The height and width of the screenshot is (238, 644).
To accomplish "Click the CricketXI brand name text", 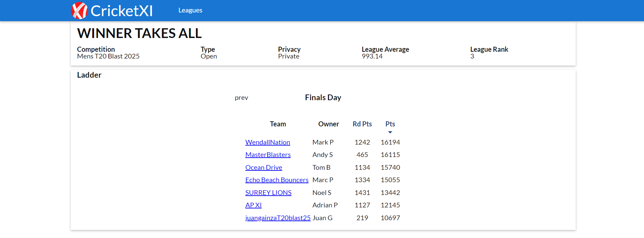I will (122, 11).
